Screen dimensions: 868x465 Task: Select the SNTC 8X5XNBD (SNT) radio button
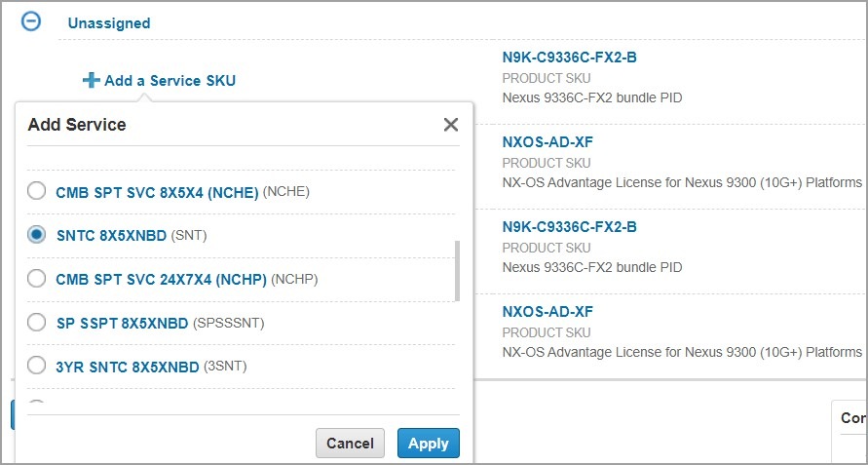(36, 235)
